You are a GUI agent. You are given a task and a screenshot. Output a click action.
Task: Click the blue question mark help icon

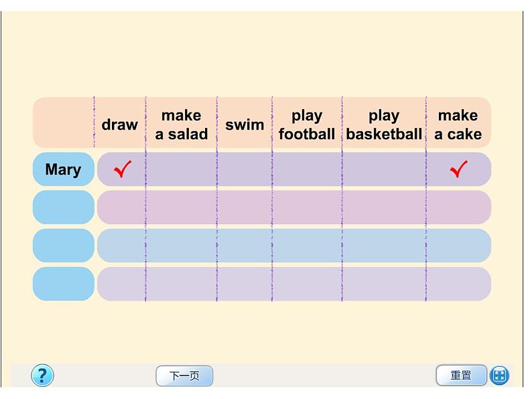click(42, 376)
